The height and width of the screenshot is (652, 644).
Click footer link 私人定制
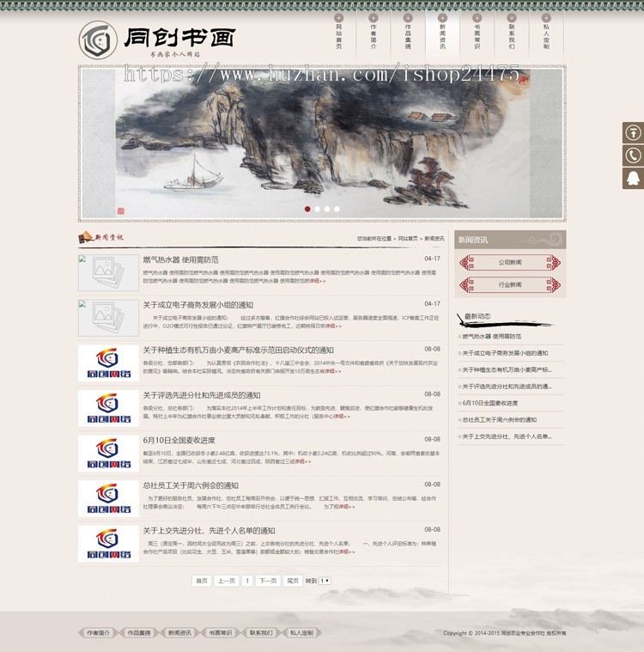click(302, 633)
